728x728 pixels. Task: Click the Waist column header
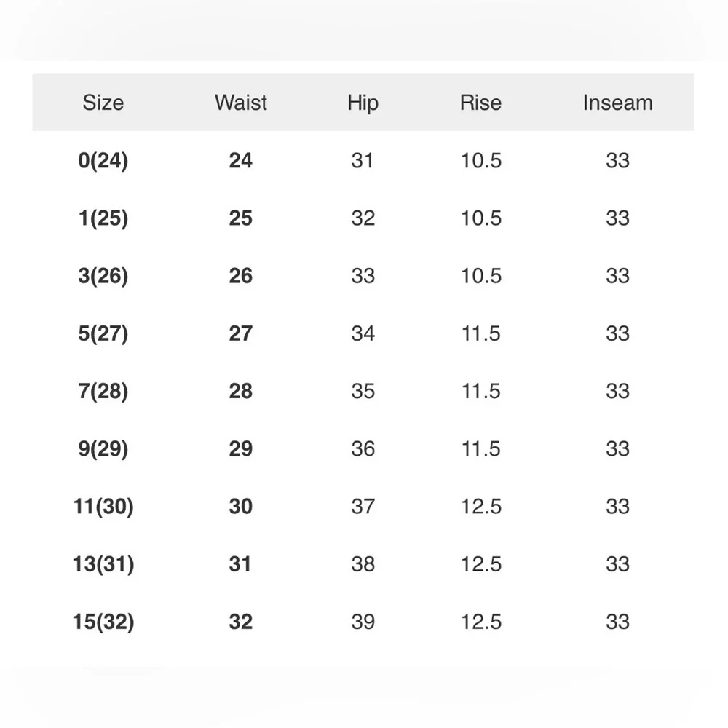[240, 103]
